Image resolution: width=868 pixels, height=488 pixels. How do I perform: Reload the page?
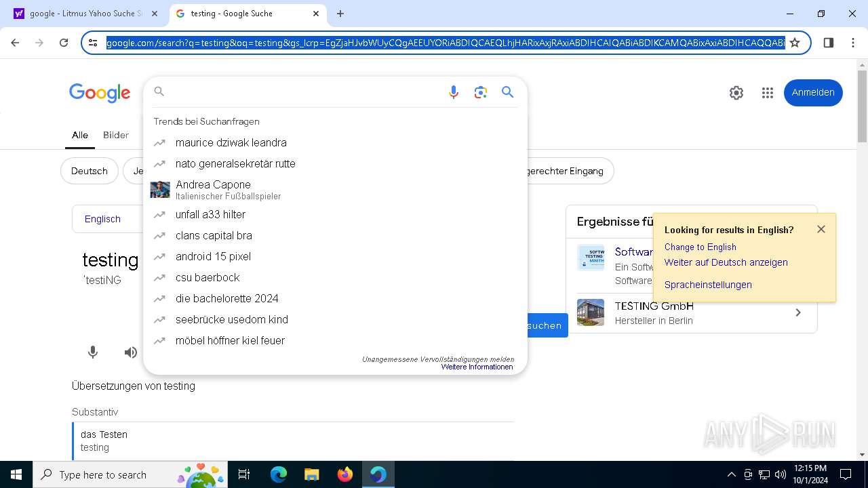64,43
